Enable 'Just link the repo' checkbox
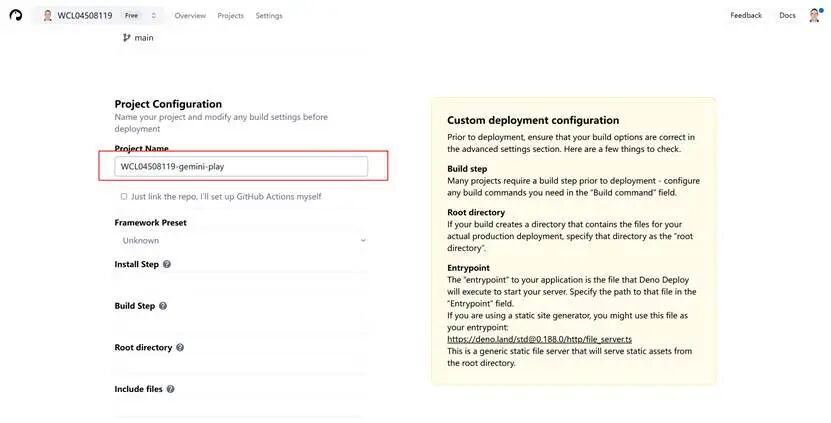 pyautogui.click(x=124, y=197)
